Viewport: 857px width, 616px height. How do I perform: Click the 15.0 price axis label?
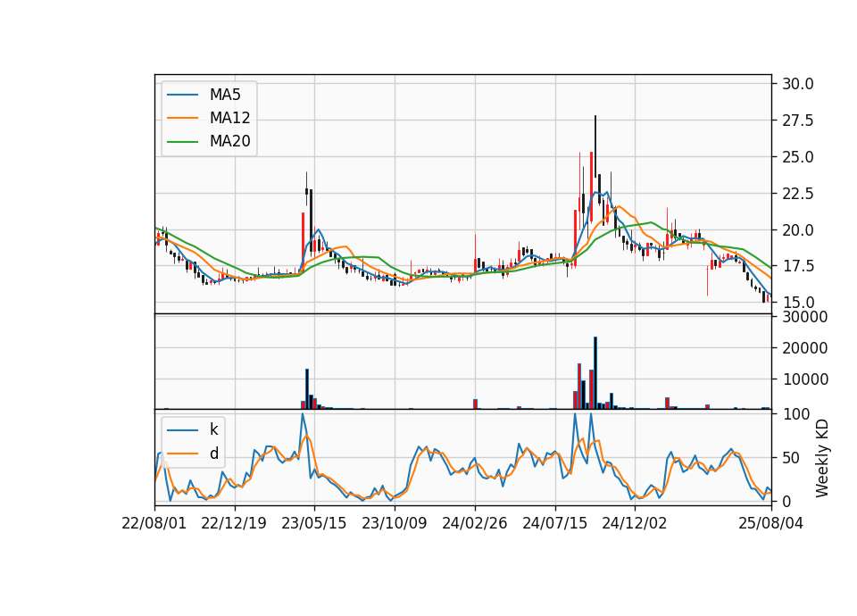point(798,303)
